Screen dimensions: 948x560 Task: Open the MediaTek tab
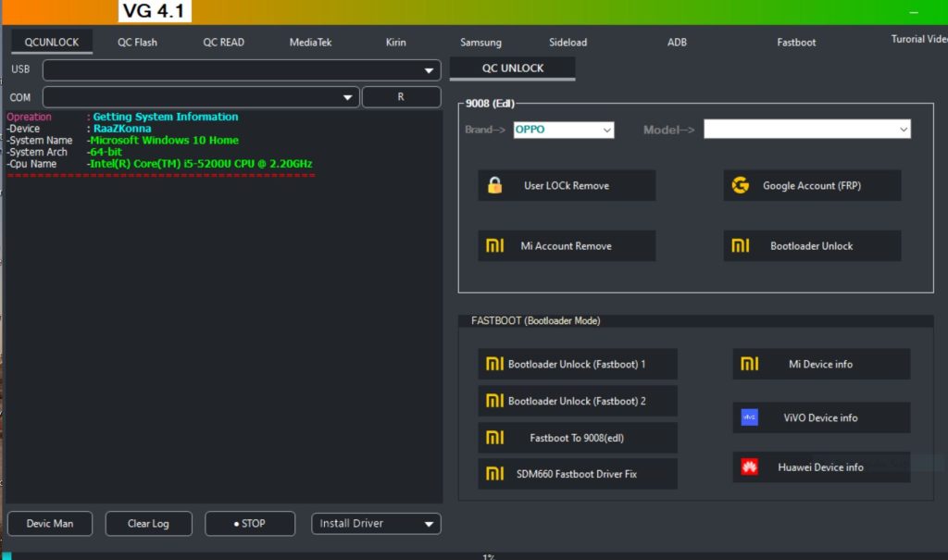click(310, 43)
